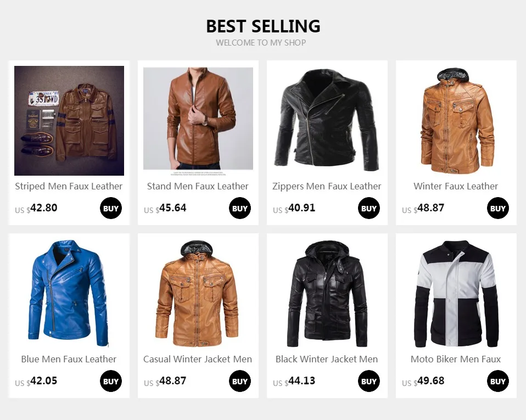Screen dimensions: 526x420
Task: Open Casual Winter Jacket Men title link
Action: tap(198, 359)
